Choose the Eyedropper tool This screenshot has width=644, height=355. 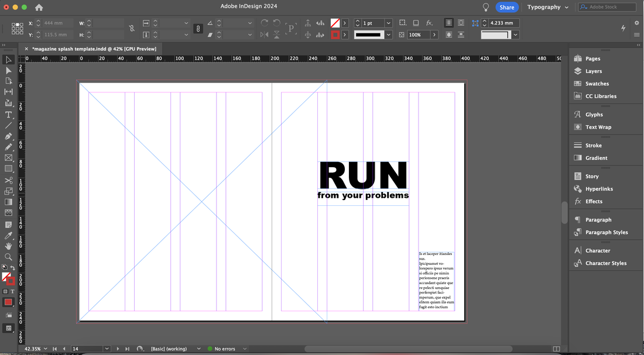8,236
